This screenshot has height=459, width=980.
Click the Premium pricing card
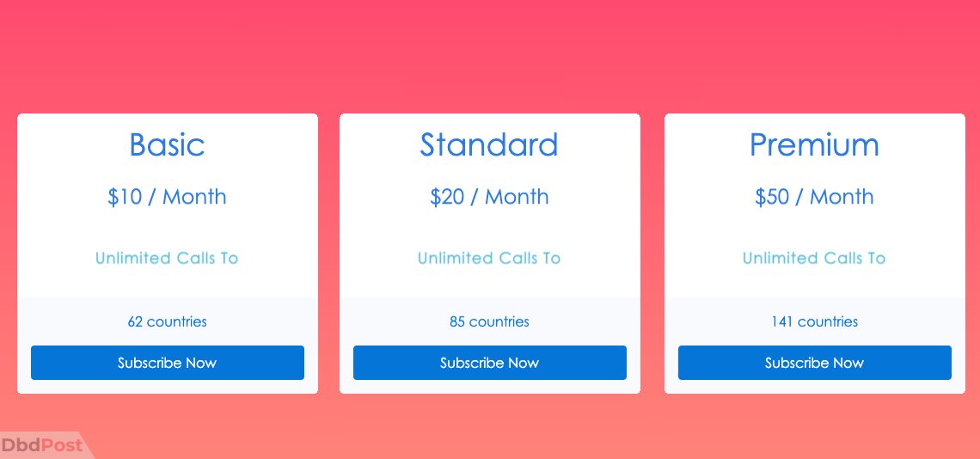point(814,254)
